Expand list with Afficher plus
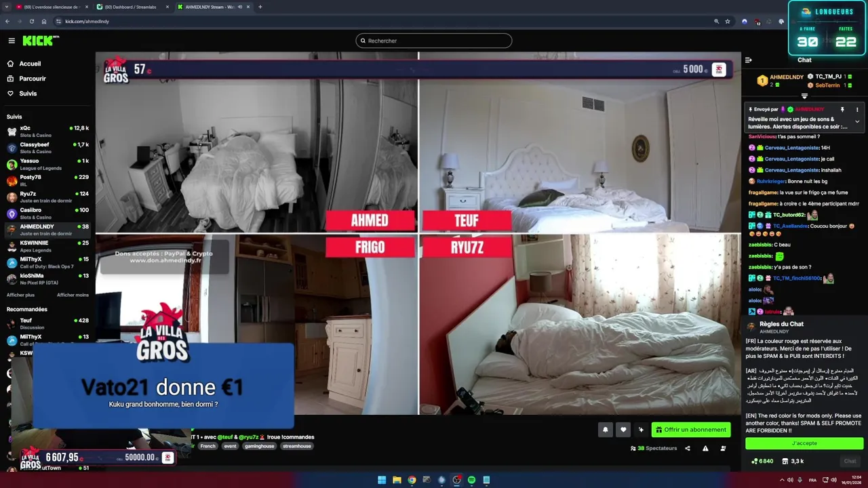 click(20, 295)
